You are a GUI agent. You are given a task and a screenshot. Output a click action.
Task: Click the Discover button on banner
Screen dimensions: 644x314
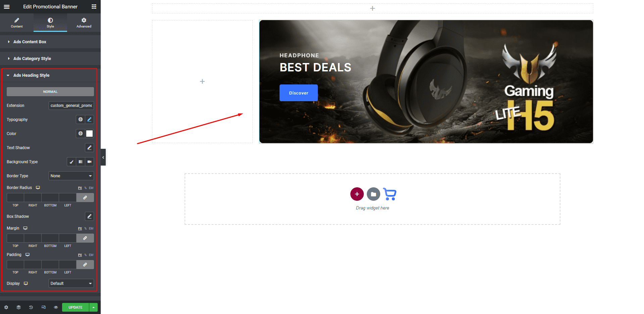pyautogui.click(x=299, y=93)
